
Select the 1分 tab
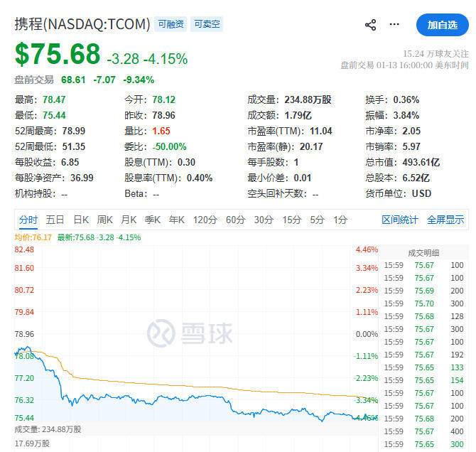tap(340, 220)
